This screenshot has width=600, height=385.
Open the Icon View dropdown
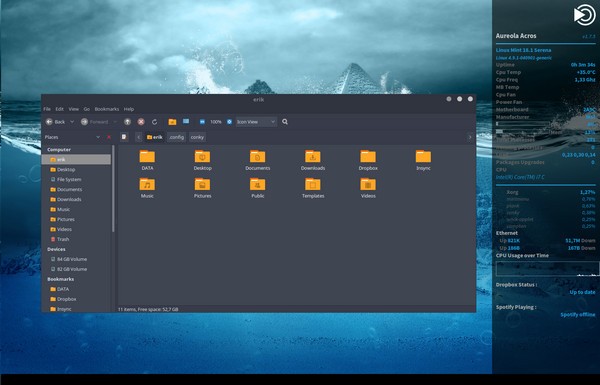[x=256, y=122]
